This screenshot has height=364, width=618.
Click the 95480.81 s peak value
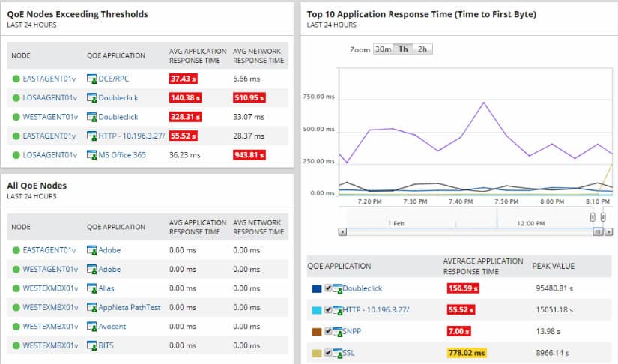554,288
